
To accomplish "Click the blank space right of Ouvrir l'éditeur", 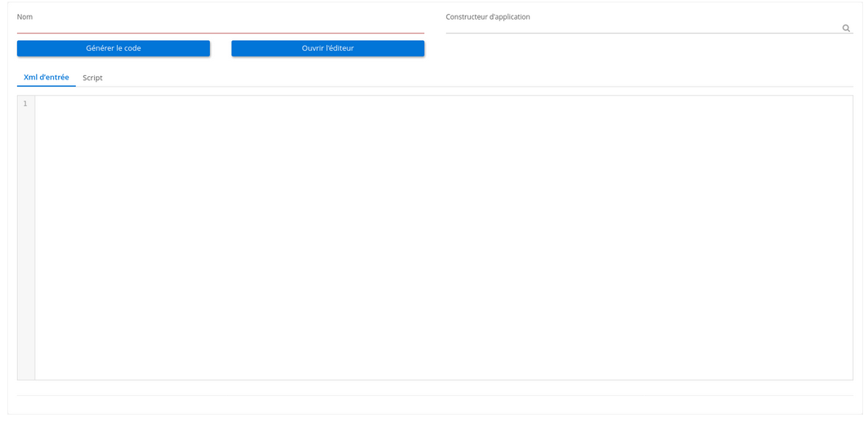I will [638, 49].
